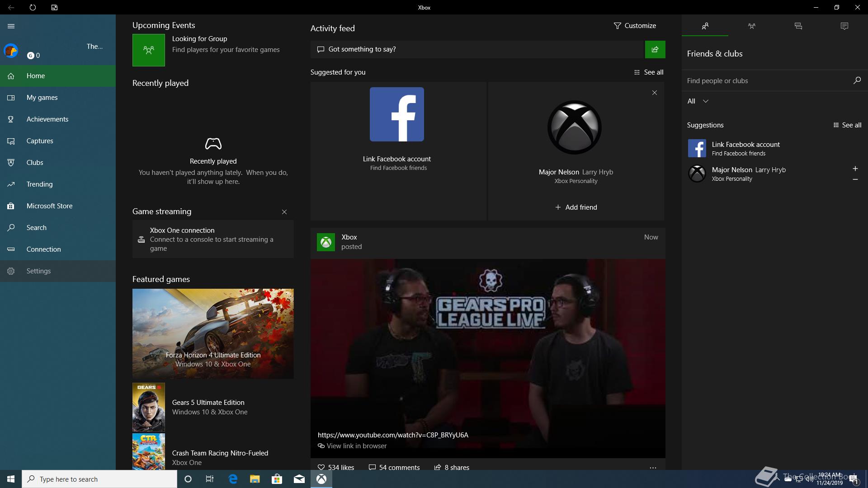Image resolution: width=868 pixels, height=488 pixels.
Task: Click Link Facebook account in Suggestions
Action: tap(775, 148)
